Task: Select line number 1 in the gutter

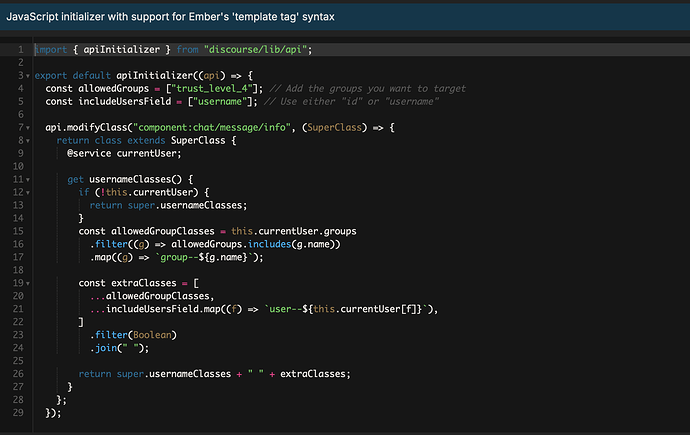Action: pos(21,50)
